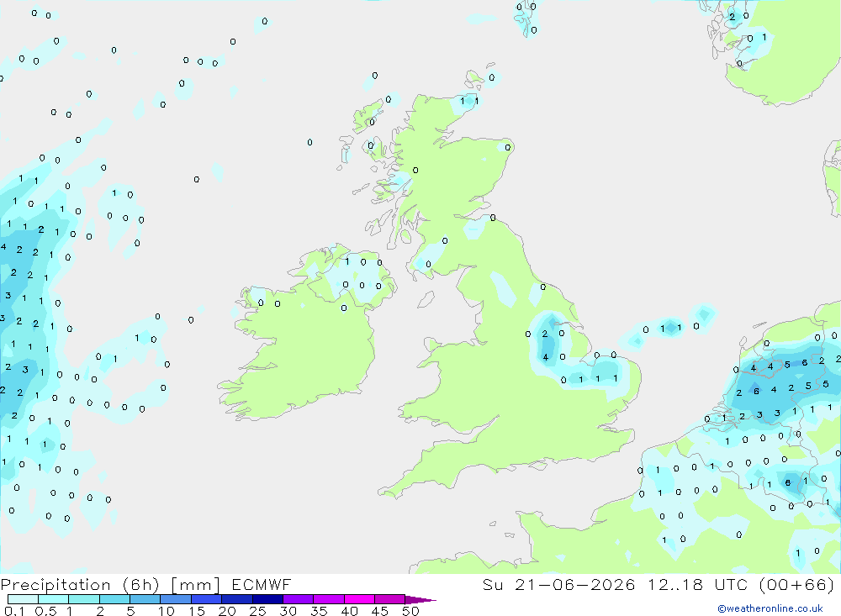Click the legend label '10'
Image resolution: width=841 pixels, height=616 pixels.
pyautogui.click(x=167, y=611)
